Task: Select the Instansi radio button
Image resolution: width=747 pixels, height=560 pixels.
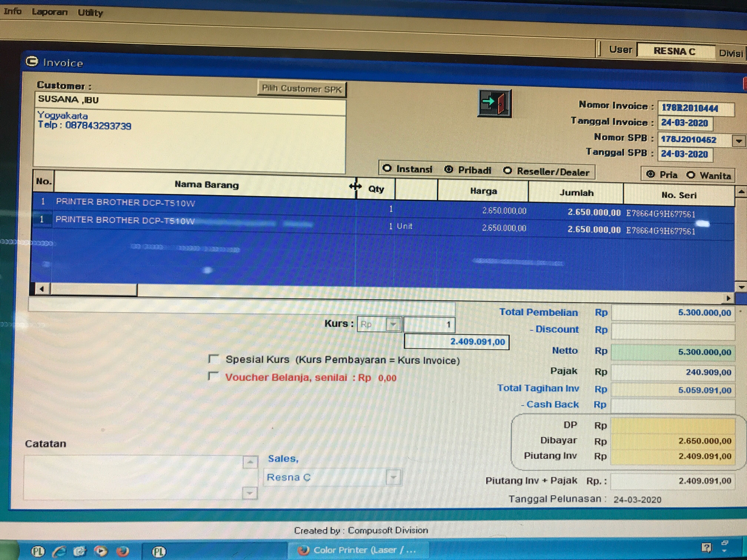Action: pyautogui.click(x=387, y=169)
